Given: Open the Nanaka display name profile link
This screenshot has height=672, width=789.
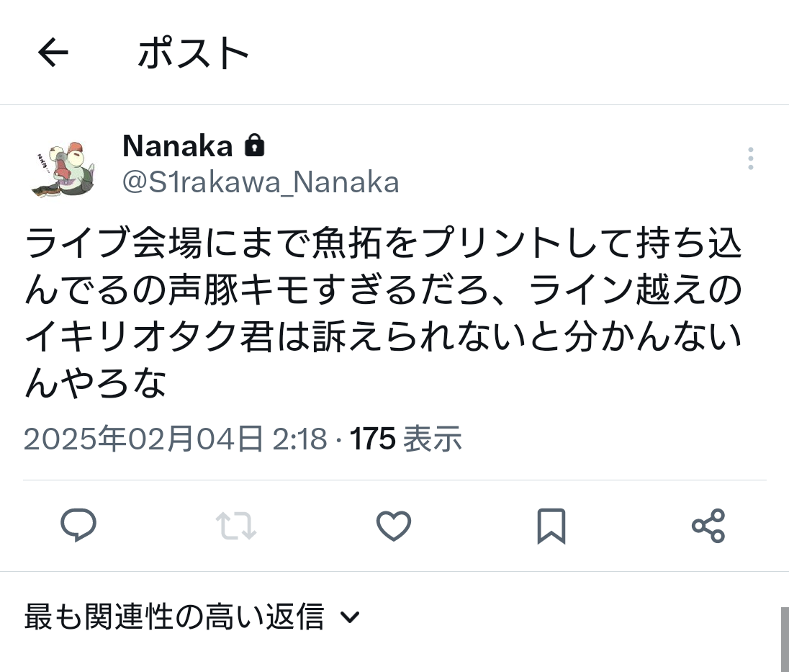Looking at the screenshot, I should click(178, 146).
